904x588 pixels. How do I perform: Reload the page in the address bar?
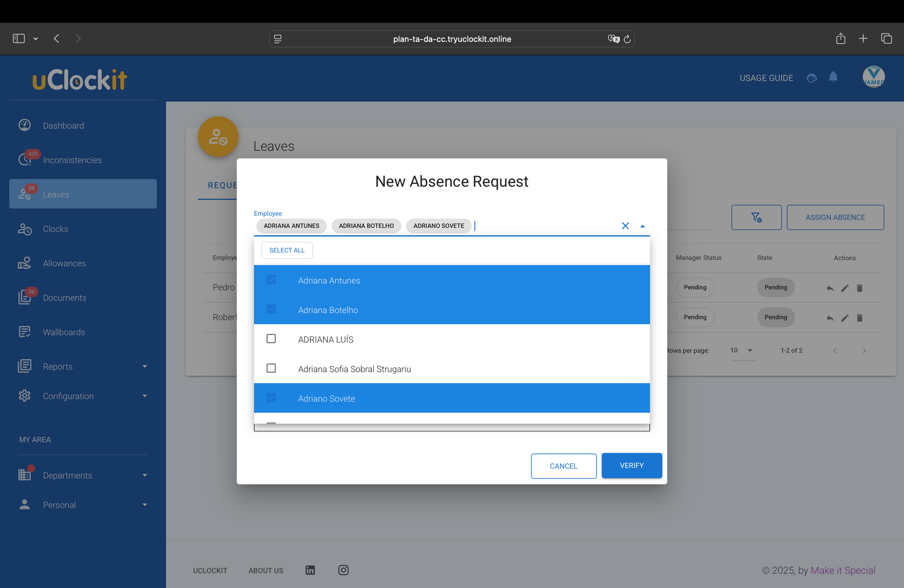coord(627,39)
